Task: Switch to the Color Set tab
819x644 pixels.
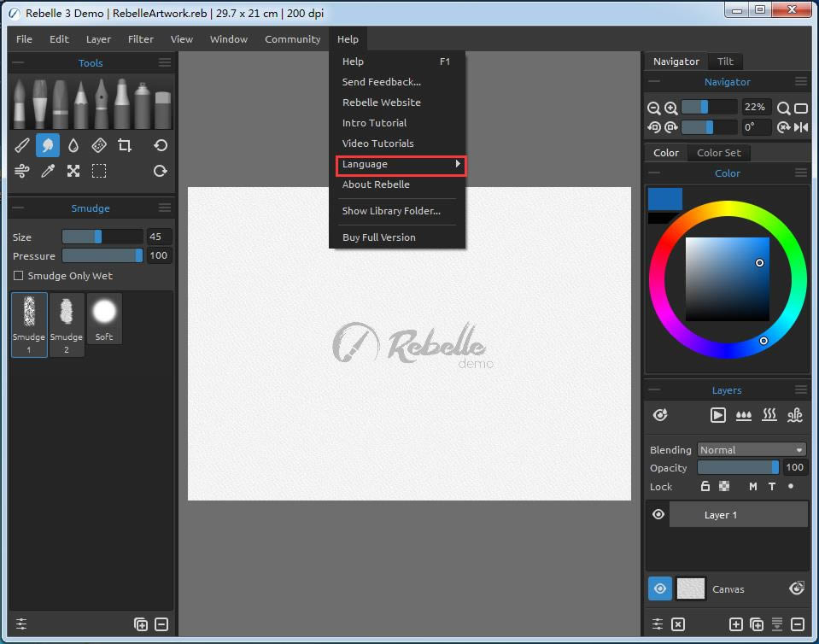Action: click(719, 153)
